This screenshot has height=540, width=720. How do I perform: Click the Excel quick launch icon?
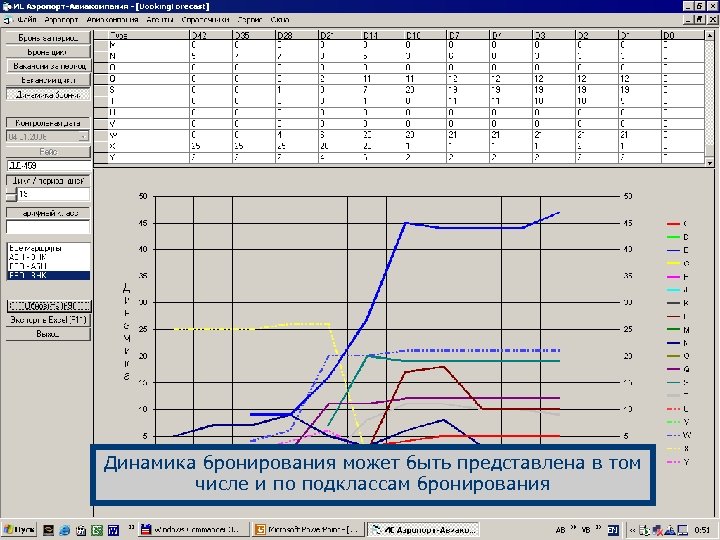click(97, 530)
